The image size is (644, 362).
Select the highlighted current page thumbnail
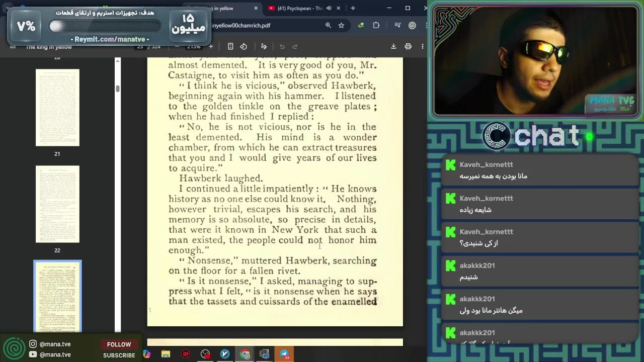pos(57,297)
